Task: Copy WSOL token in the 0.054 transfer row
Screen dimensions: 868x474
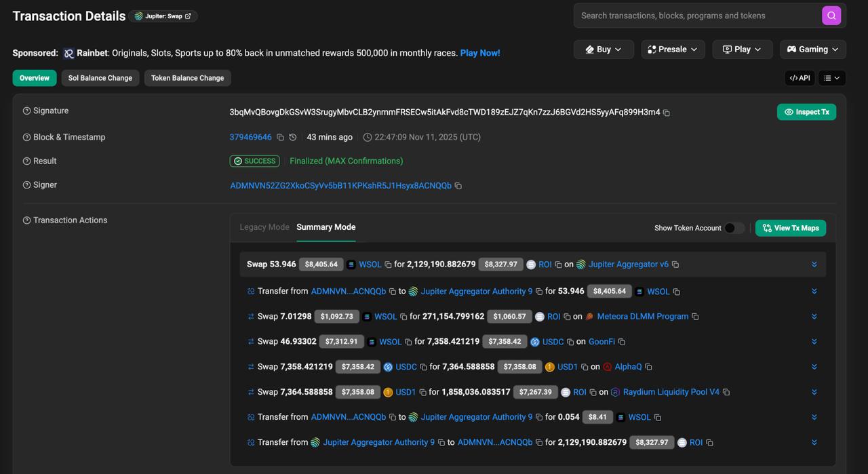Action: click(x=658, y=418)
